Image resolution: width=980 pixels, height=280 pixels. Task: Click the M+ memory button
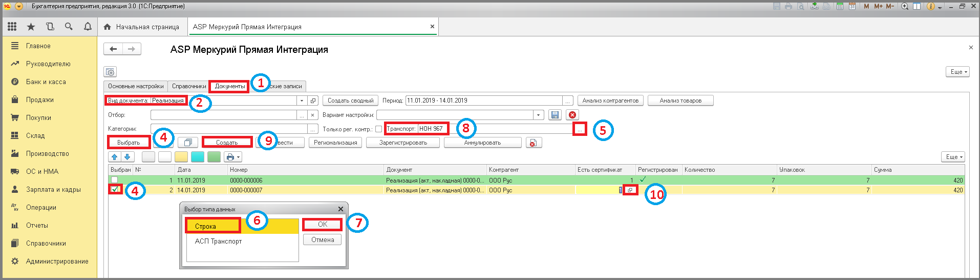[x=879, y=6]
